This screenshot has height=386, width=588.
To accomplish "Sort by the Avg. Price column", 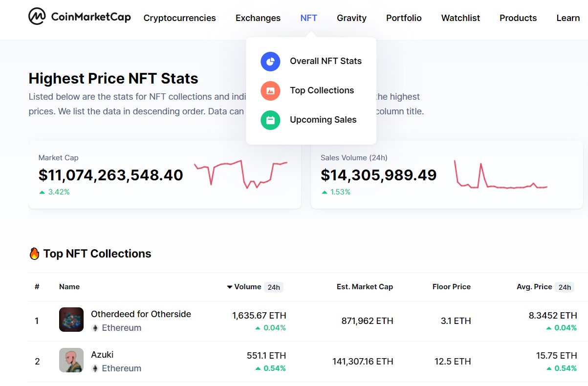I will (534, 287).
